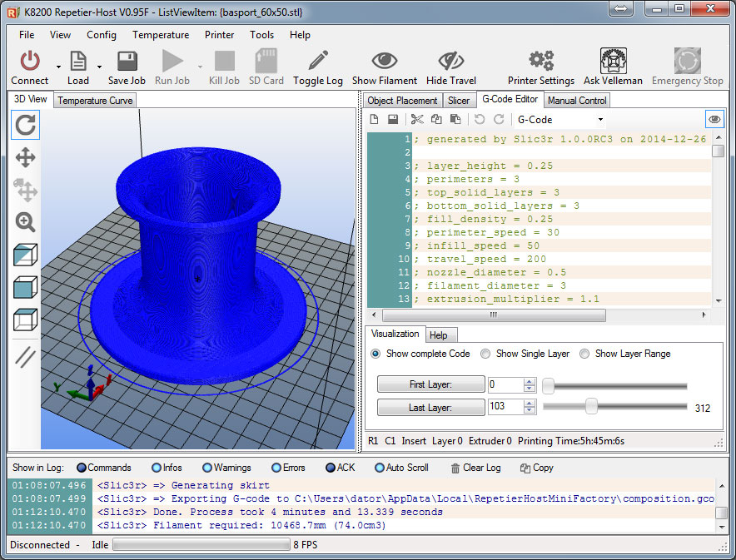Open the Temperature menu

(x=161, y=35)
